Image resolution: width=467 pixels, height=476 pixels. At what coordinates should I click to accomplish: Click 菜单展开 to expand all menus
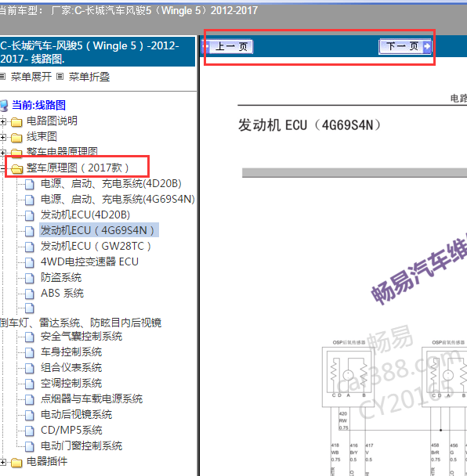pyautogui.click(x=31, y=77)
